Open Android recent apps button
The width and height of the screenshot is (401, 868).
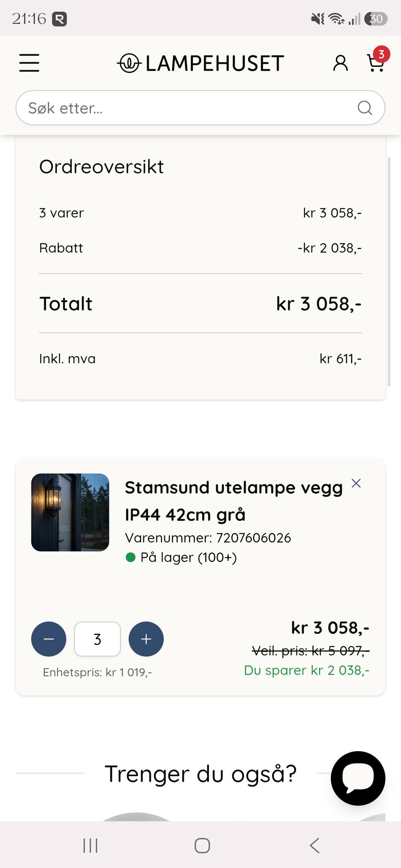pyautogui.click(x=90, y=845)
